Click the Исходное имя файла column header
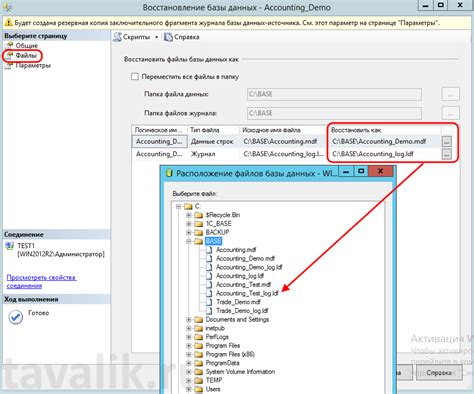Screen dimensions: 474x394 (x=284, y=130)
